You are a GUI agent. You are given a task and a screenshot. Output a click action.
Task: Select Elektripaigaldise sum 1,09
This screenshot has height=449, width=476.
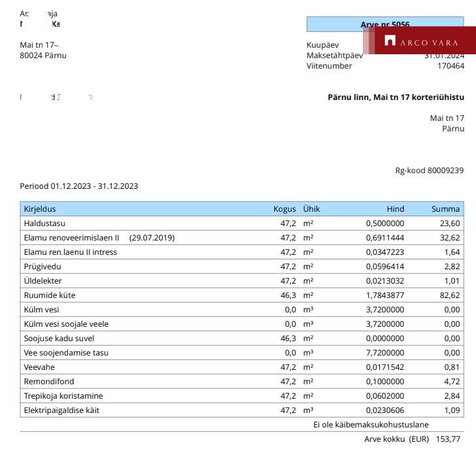point(452,410)
